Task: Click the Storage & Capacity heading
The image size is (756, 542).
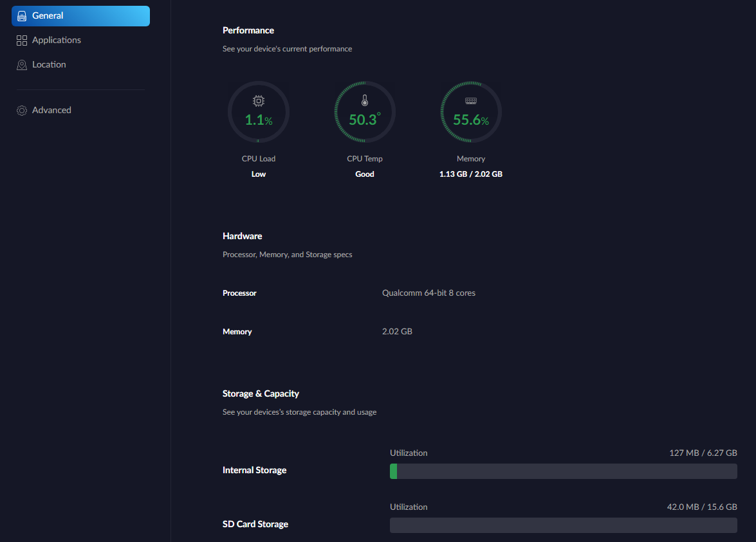Action: pyautogui.click(x=261, y=393)
